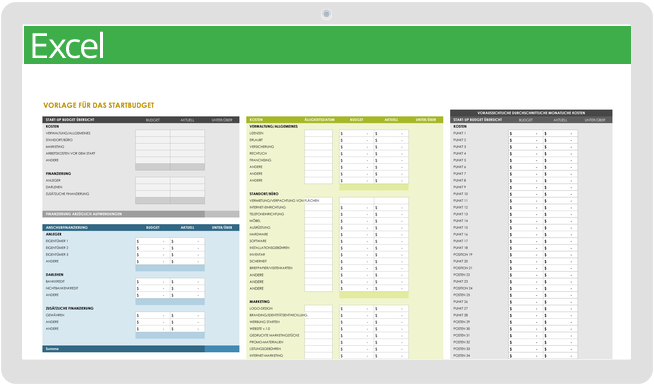Select Aktuell cell for Marketing in overview
This screenshot has width=654, height=385.
[x=187, y=147]
